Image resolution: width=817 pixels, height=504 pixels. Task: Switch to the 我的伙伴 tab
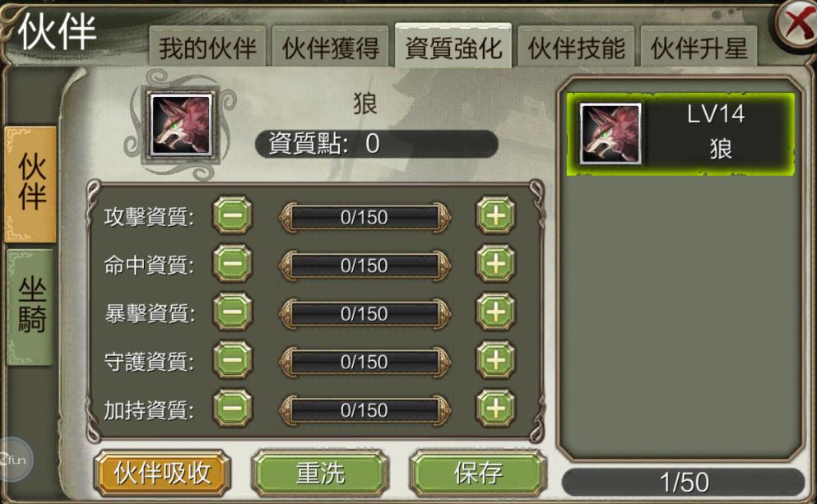point(207,48)
